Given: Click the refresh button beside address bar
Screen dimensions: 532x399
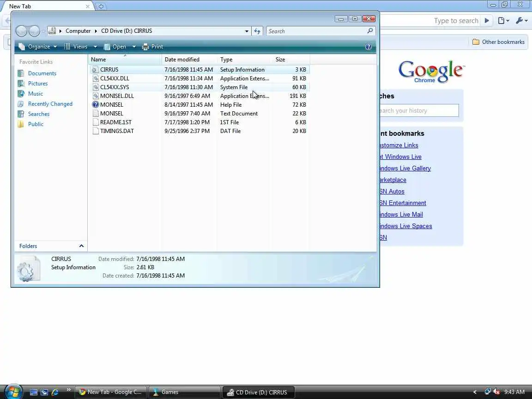Looking at the screenshot, I should [257, 31].
